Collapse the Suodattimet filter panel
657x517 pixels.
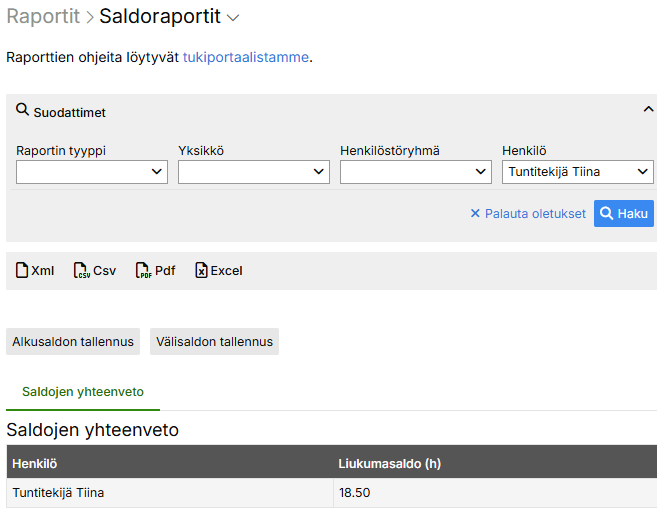[648, 110]
